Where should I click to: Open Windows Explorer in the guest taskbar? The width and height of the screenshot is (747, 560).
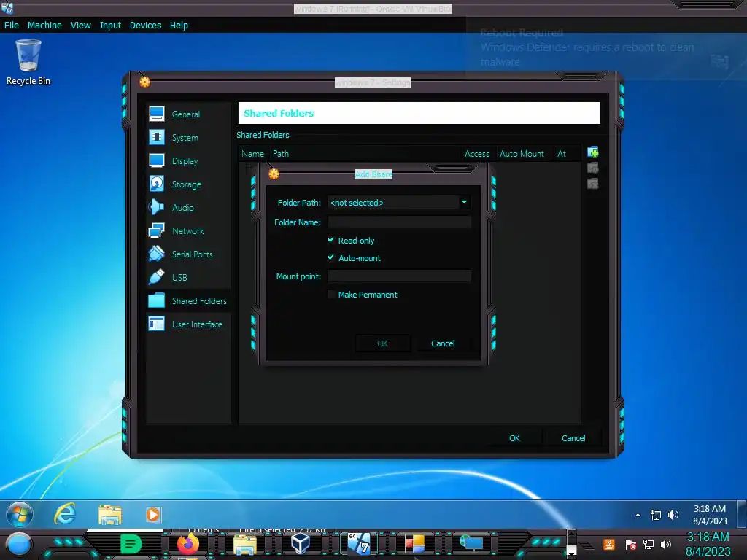(x=110, y=515)
